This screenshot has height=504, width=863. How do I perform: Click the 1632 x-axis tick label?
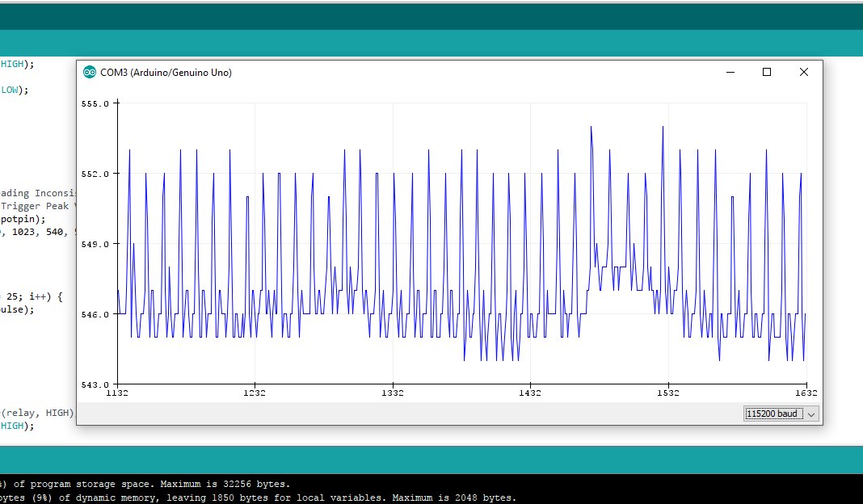coord(805,393)
